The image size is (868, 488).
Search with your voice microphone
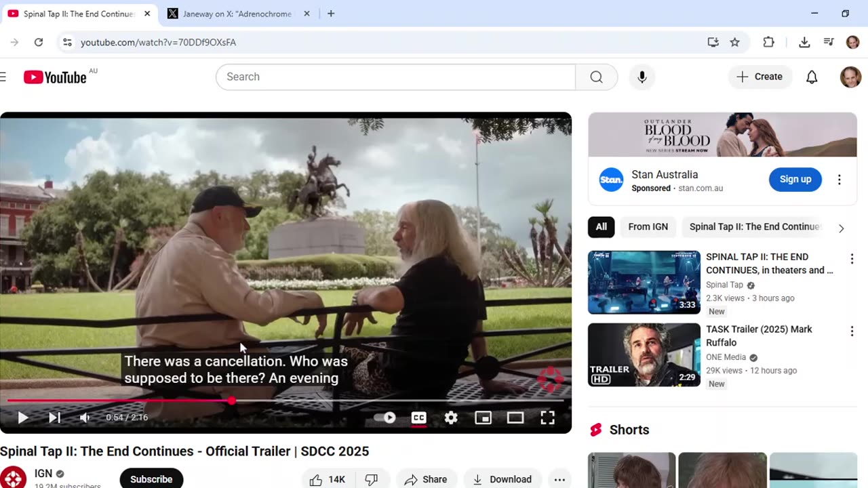pos(642,77)
